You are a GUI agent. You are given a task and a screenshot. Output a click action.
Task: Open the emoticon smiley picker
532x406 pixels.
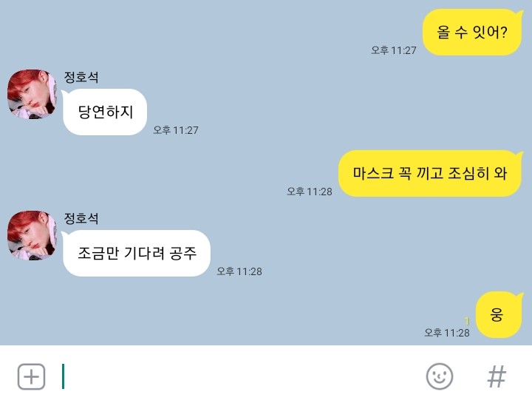point(440,376)
